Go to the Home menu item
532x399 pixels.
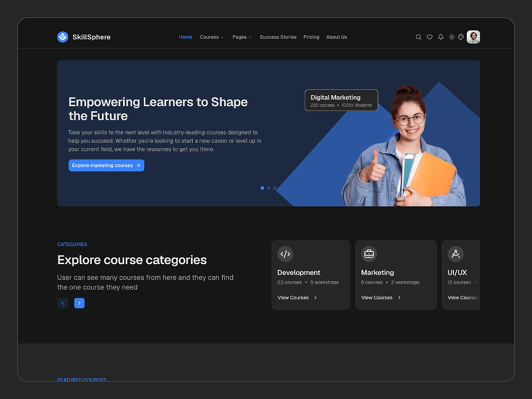pyautogui.click(x=185, y=37)
